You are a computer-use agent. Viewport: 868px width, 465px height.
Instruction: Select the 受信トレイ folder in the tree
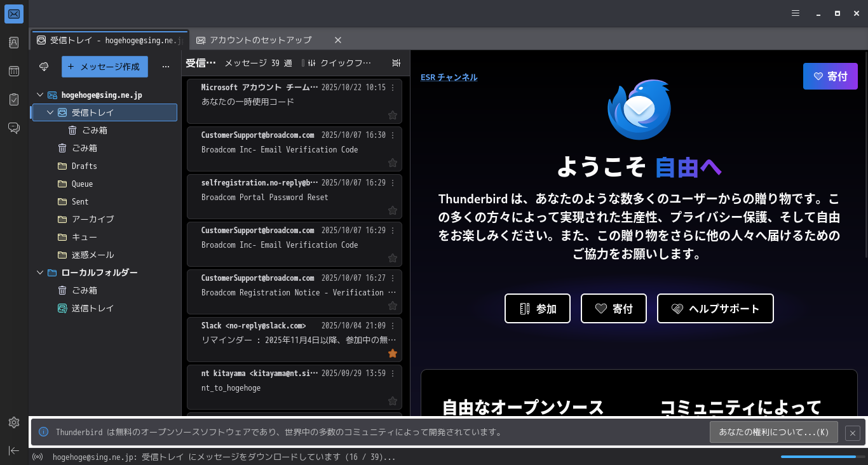104,112
